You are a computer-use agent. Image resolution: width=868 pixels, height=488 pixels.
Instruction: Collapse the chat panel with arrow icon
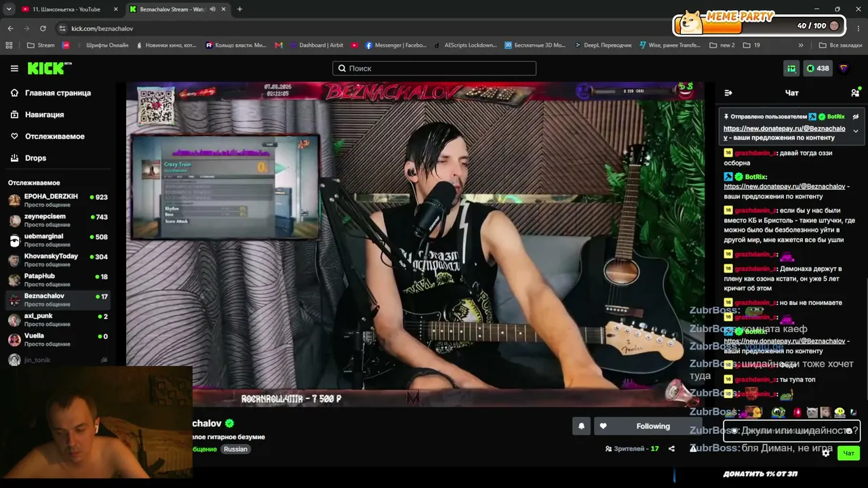728,93
